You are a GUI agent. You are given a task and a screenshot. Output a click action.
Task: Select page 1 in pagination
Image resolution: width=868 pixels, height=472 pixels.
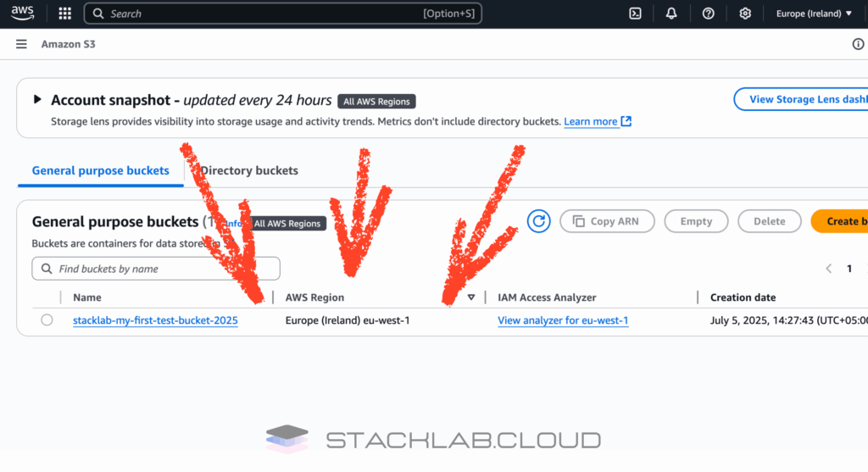coord(849,269)
